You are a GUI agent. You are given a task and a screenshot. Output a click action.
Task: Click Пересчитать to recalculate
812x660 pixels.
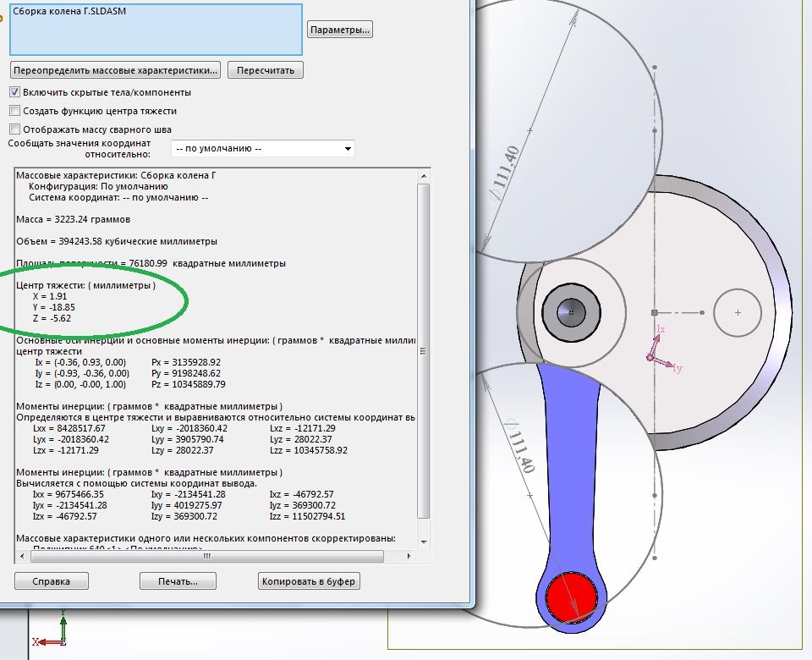tap(266, 70)
